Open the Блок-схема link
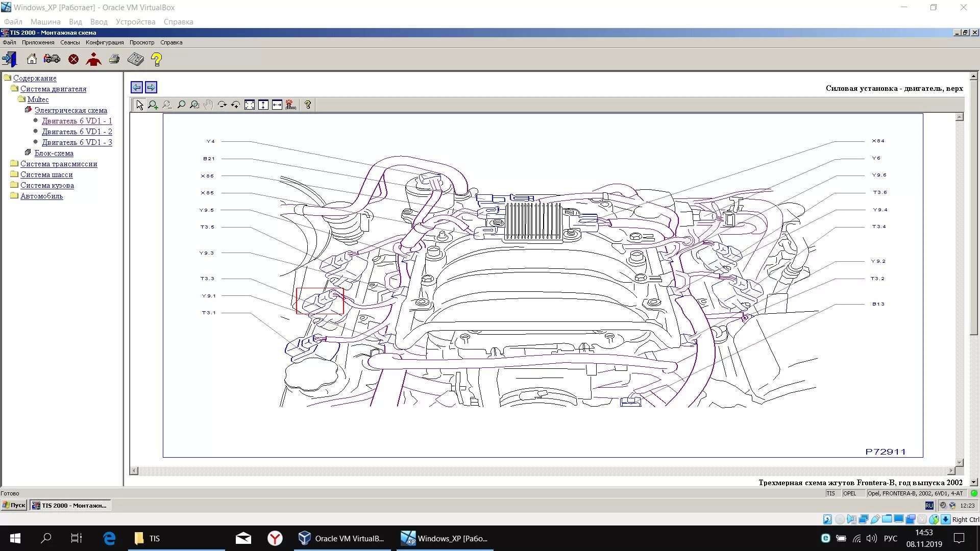Screen dimensions: 980x551 point(54,153)
